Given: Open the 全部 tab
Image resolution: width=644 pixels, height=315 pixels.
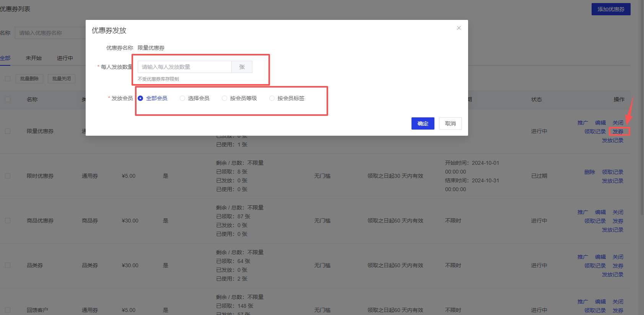Looking at the screenshot, I should coord(5,58).
